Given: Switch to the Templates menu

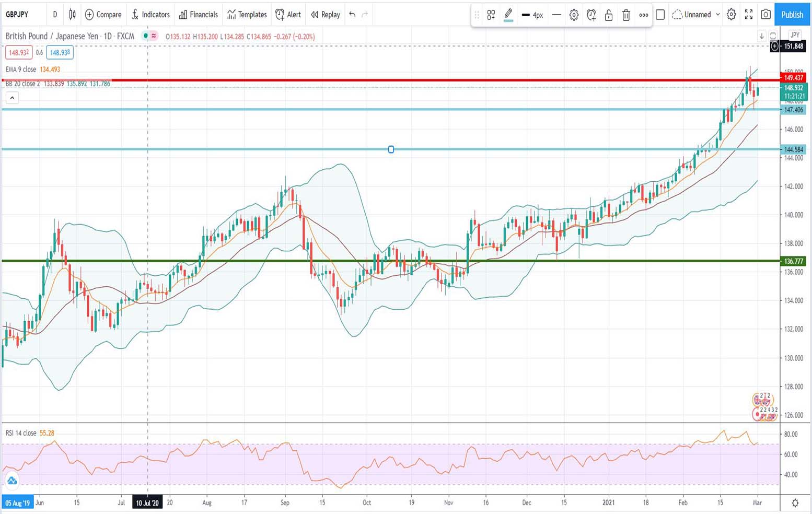Looking at the screenshot, I should (x=246, y=15).
